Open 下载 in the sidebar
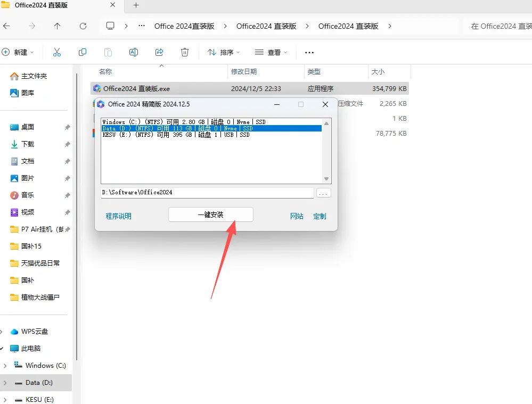The height and width of the screenshot is (404, 532). point(22,144)
